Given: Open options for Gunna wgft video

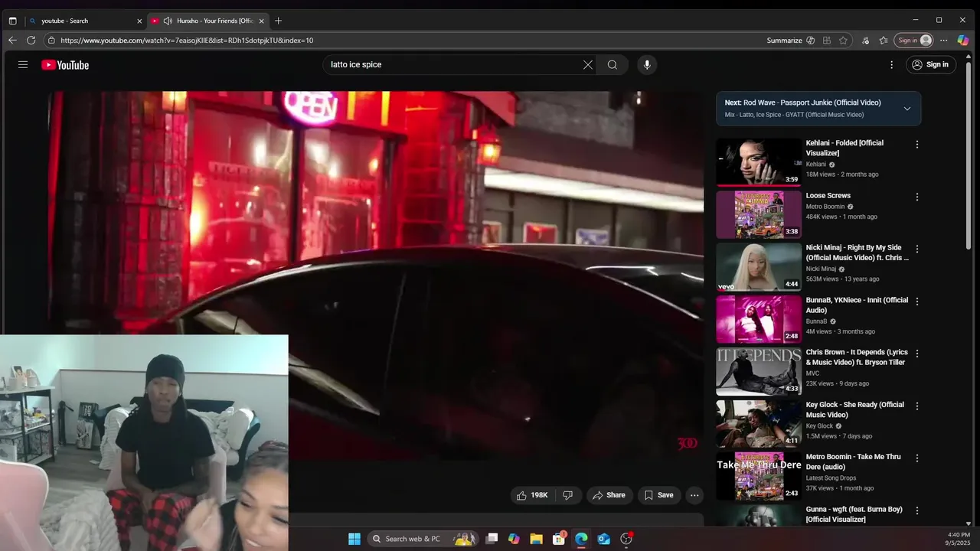Looking at the screenshot, I should pyautogui.click(x=917, y=510).
